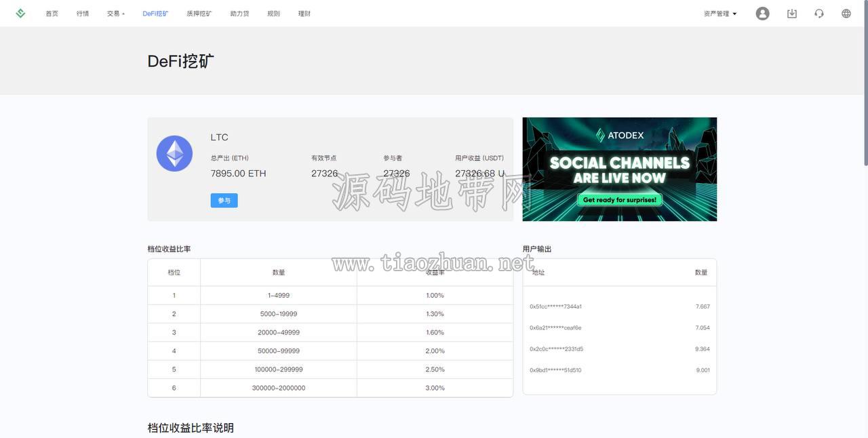Select address 0x51cc******7344a1 row
Viewport: 868px width, 438px height.
coord(620,306)
